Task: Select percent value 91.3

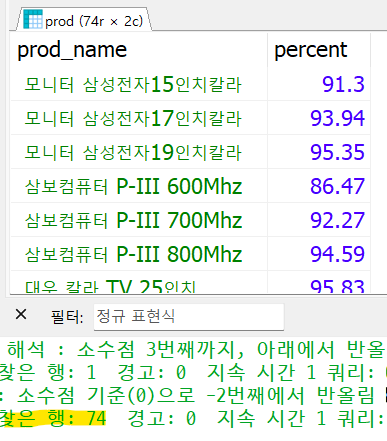Action: pos(319,84)
